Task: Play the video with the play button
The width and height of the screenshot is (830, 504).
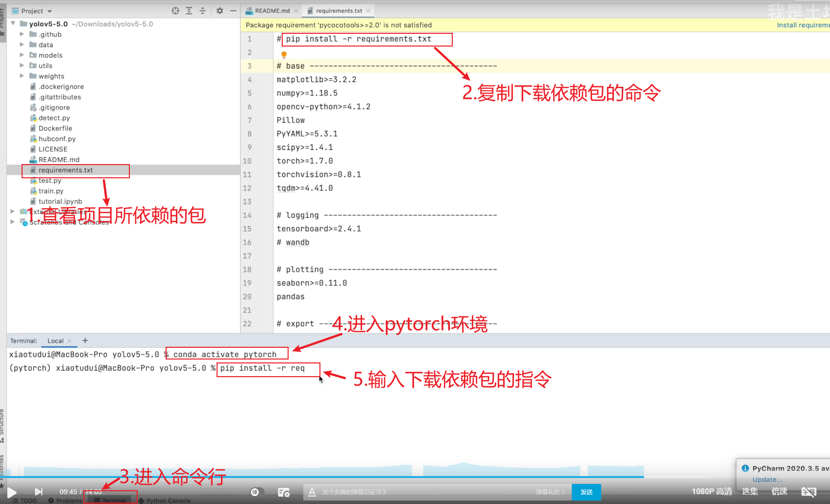Action: [x=12, y=492]
